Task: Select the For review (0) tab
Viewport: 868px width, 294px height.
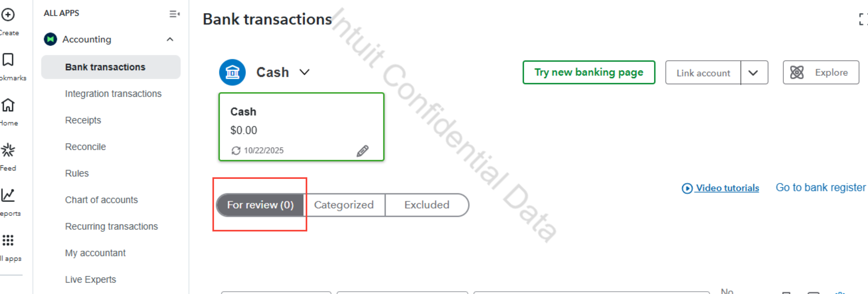Action: [260, 205]
